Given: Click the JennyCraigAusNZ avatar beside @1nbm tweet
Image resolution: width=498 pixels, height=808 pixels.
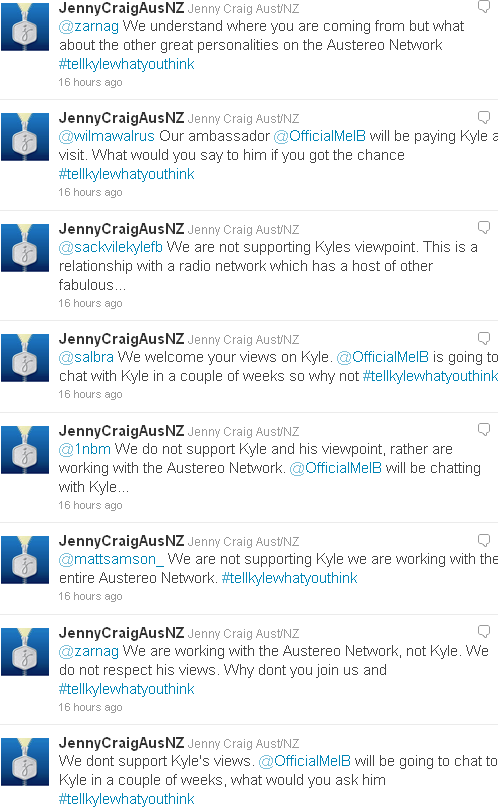Looking at the screenshot, I should pyautogui.click(x=25, y=450).
